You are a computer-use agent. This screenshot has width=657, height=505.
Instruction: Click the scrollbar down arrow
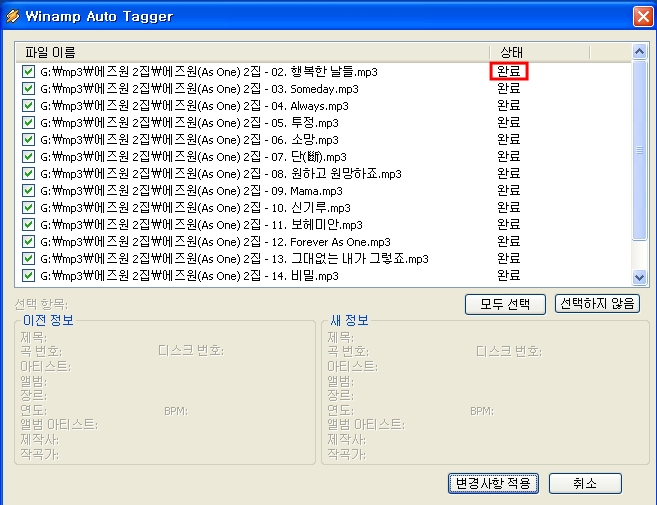click(x=639, y=277)
